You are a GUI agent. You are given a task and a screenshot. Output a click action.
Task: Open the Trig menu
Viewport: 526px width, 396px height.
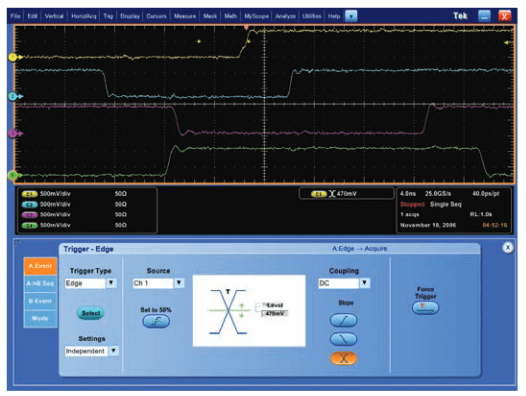pyautogui.click(x=108, y=16)
